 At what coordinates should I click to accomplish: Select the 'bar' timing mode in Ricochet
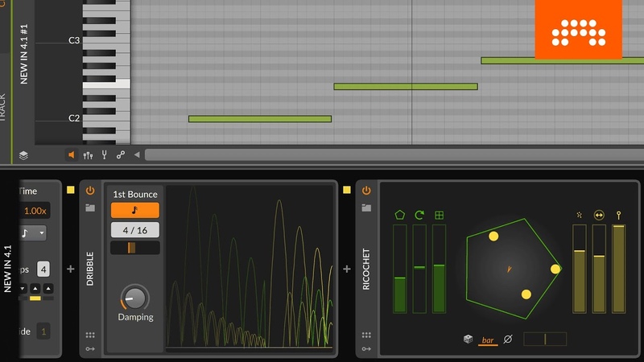pyautogui.click(x=488, y=340)
